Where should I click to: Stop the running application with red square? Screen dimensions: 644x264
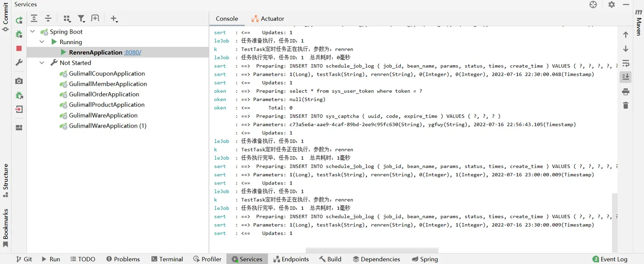pos(19,48)
